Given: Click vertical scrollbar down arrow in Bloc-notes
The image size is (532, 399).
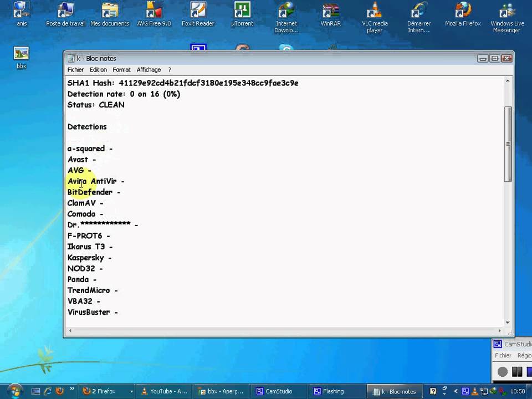Looking at the screenshot, I should (x=508, y=323).
